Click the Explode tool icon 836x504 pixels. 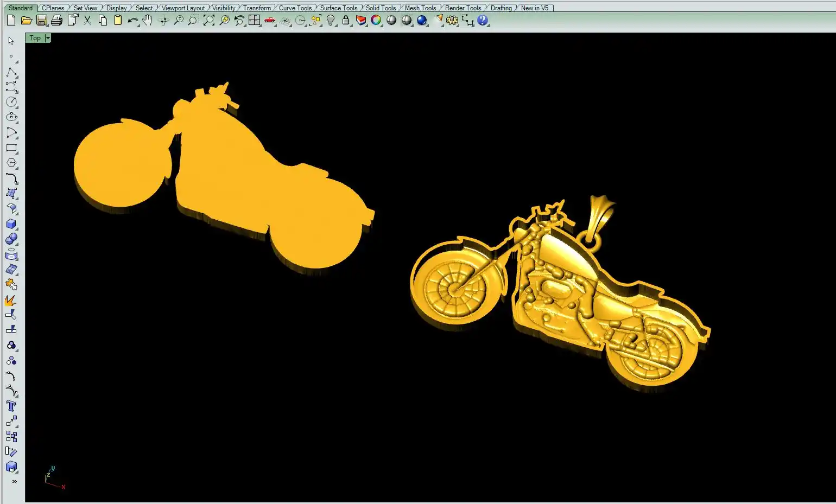(10, 300)
